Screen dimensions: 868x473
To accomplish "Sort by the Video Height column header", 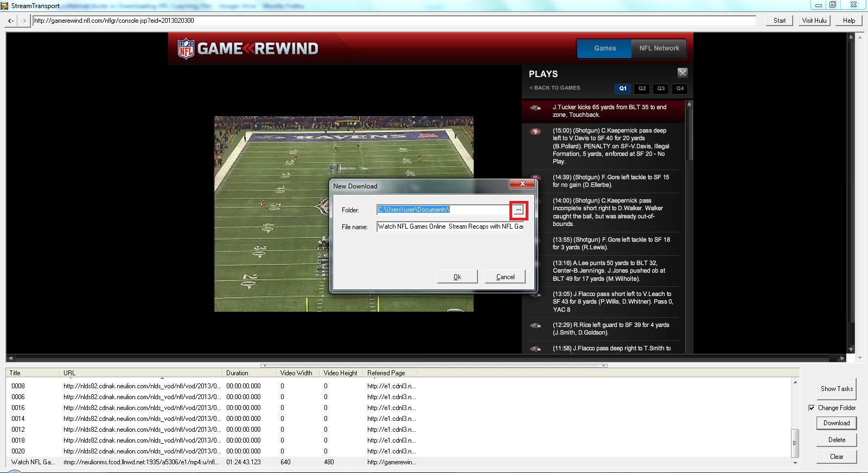I will click(342, 373).
